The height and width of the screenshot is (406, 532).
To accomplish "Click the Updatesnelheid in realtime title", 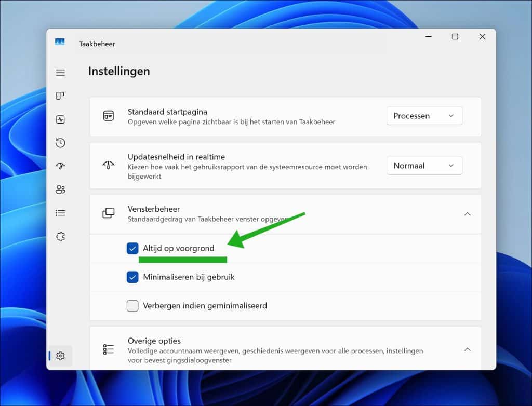I will (x=177, y=157).
